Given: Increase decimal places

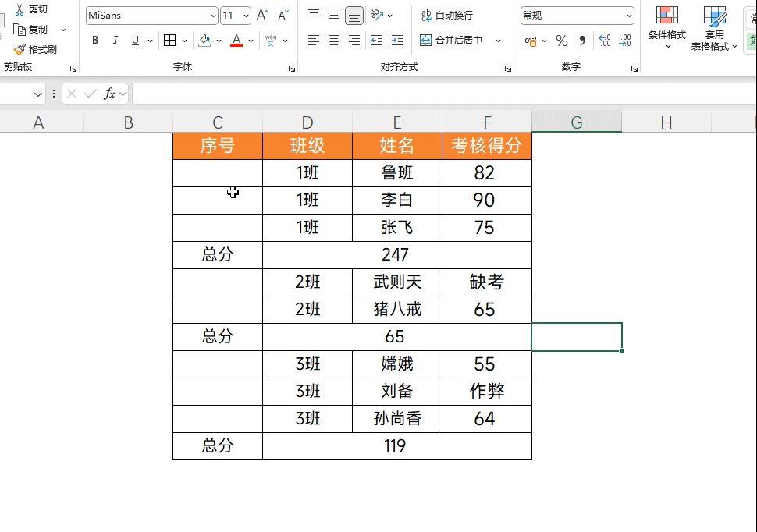Looking at the screenshot, I should tap(604, 41).
